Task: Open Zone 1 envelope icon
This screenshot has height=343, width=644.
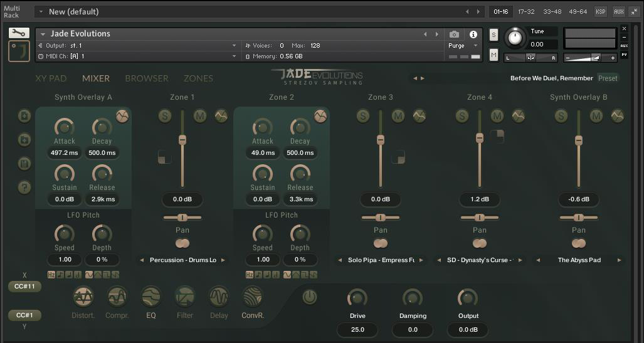Action: 221,116
